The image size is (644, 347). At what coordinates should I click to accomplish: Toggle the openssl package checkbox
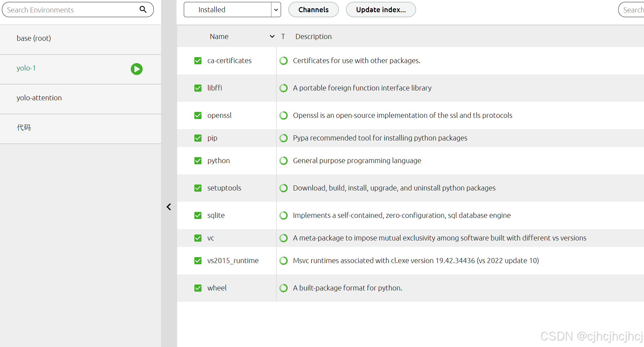click(x=198, y=115)
